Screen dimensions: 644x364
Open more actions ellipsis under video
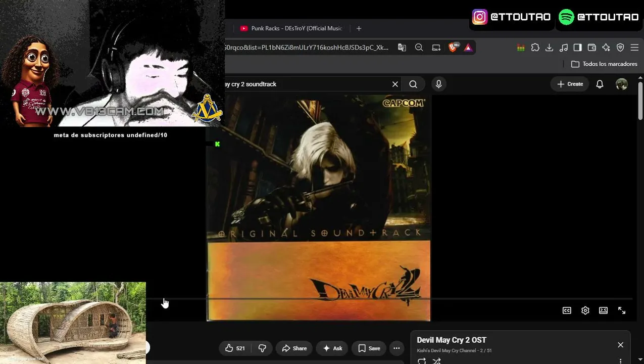397,348
